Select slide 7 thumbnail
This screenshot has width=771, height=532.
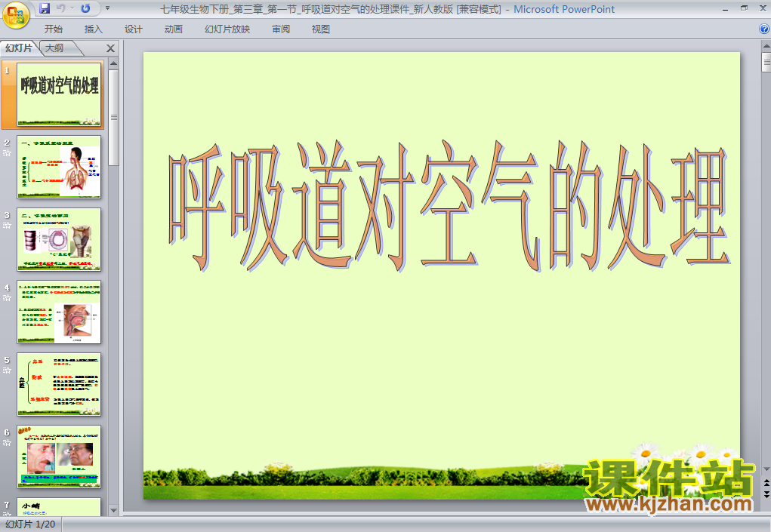[x=59, y=506]
